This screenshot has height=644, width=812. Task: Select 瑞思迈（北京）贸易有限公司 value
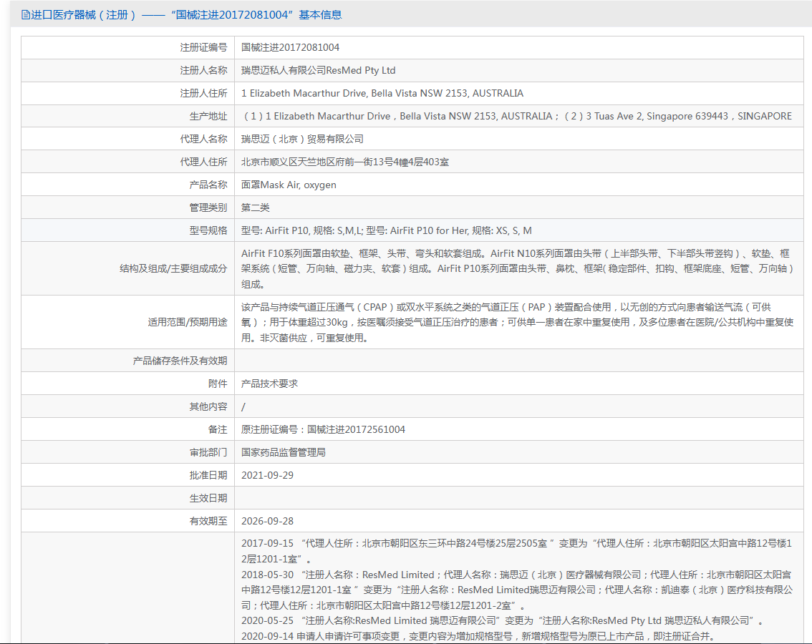click(x=302, y=139)
